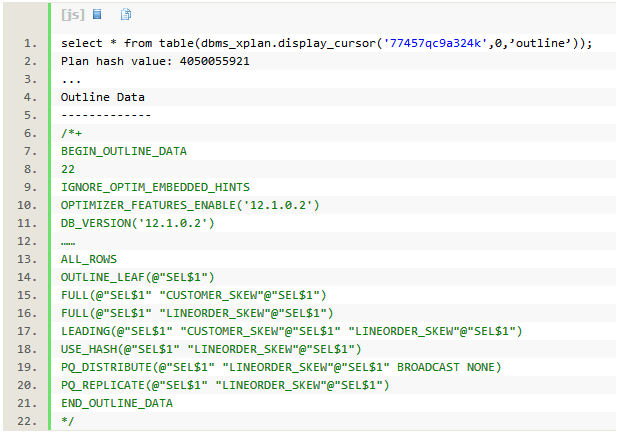Click the PQ_REPLICATE hint line
Image resolution: width=620 pixels, height=437 pixels.
pyautogui.click(x=225, y=385)
